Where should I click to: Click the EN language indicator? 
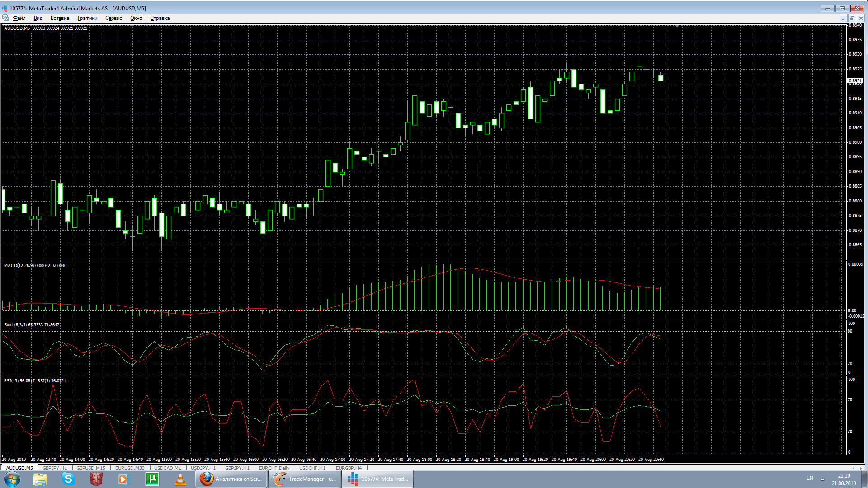tap(810, 478)
